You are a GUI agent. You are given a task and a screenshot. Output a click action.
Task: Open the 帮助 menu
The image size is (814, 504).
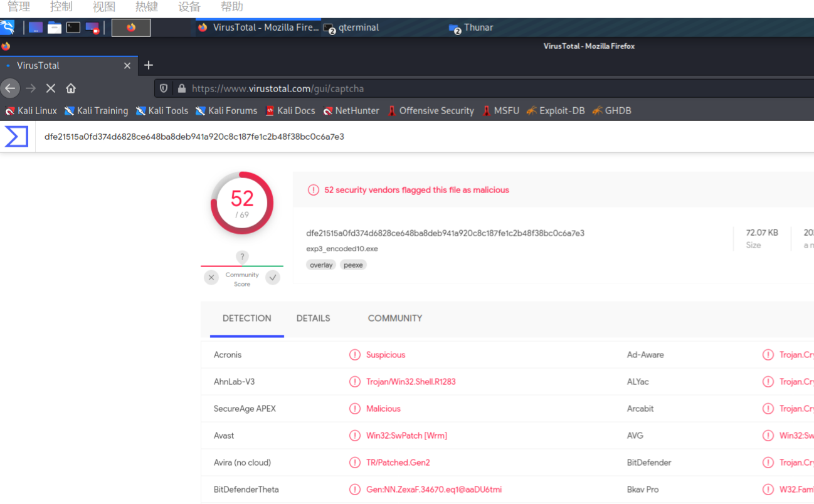[232, 7]
